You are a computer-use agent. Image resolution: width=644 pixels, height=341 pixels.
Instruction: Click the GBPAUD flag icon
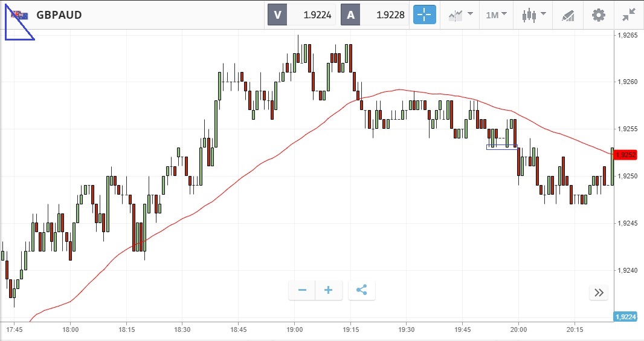point(19,15)
